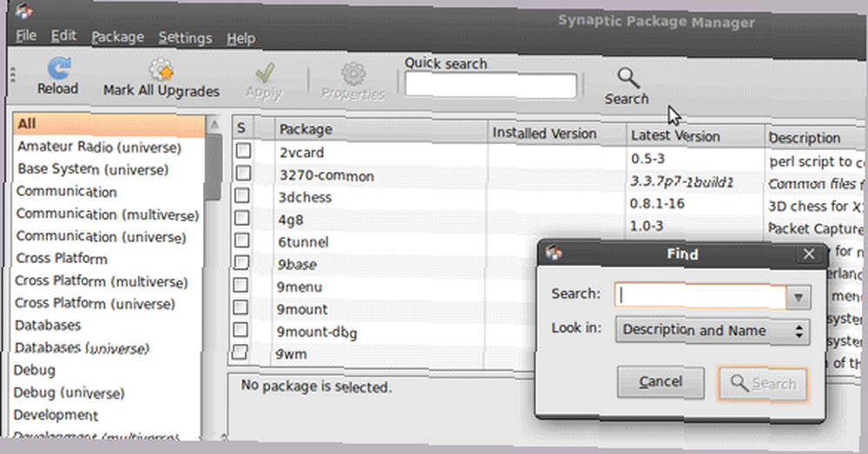This screenshot has height=454, width=868.
Task: Select Communication (universe) category
Action: point(101,236)
